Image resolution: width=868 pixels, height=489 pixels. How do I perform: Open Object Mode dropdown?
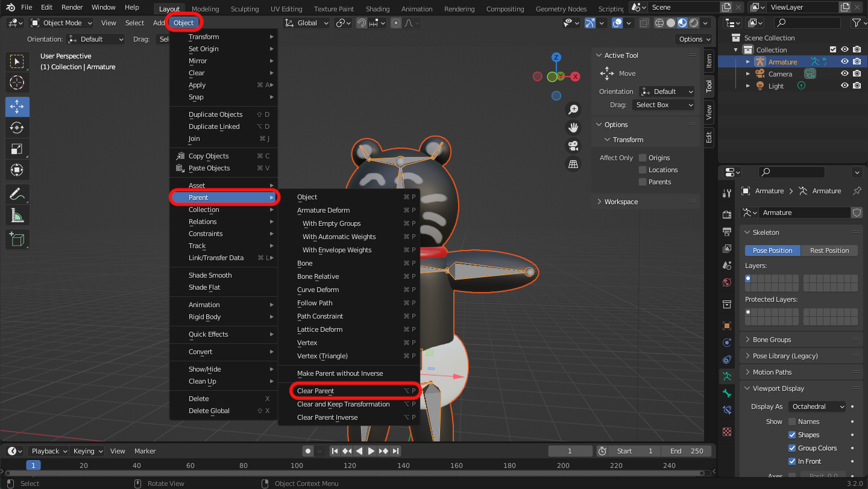pyautogui.click(x=61, y=23)
